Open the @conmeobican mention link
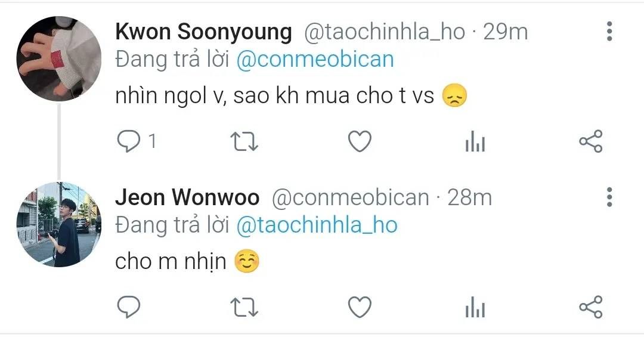 pos(315,60)
